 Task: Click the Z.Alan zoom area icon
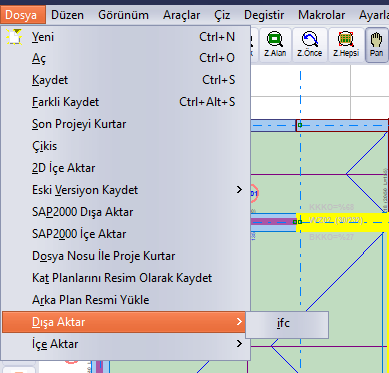275,45
